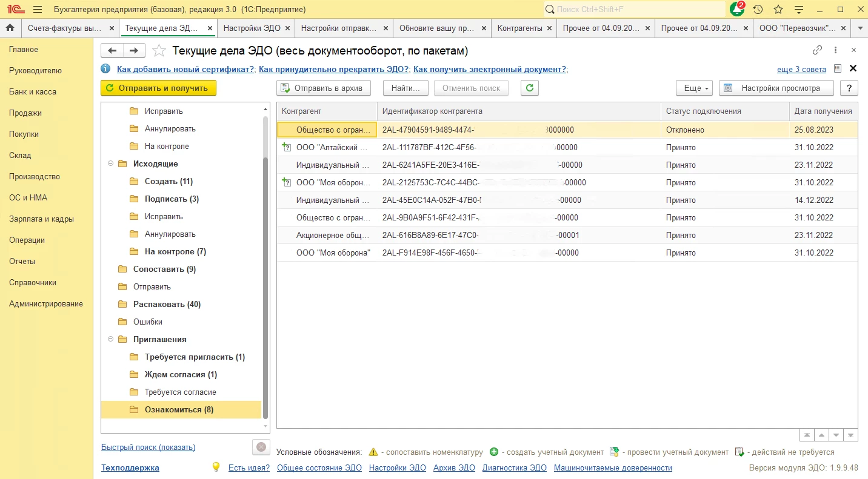
Task: Select the Акционерное общ... row
Action: [567, 235]
